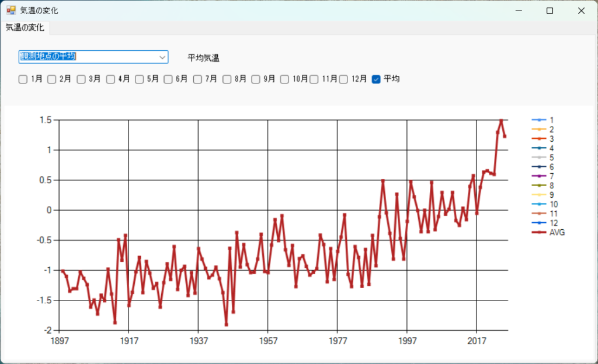Enable the 1月 checkbox
This screenshot has height=364, width=598.
pyautogui.click(x=23, y=79)
